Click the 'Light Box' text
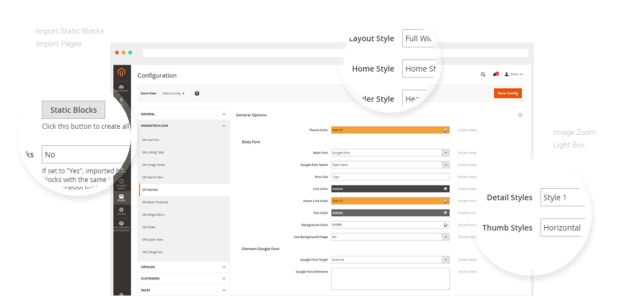This screenshot has height=296, width=644. [x=569, y=145]
